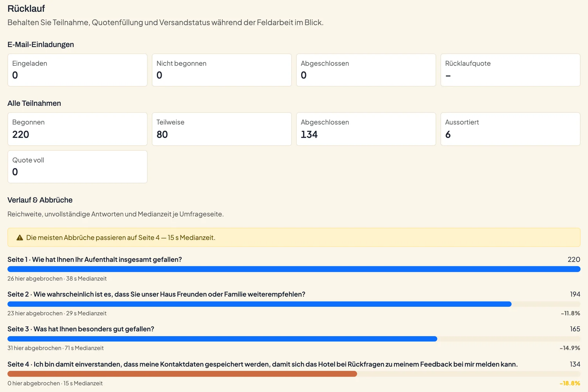
Task: Click the Seite 3 blue progress bar
Action: pyautogui.click(x=222, y=339)
